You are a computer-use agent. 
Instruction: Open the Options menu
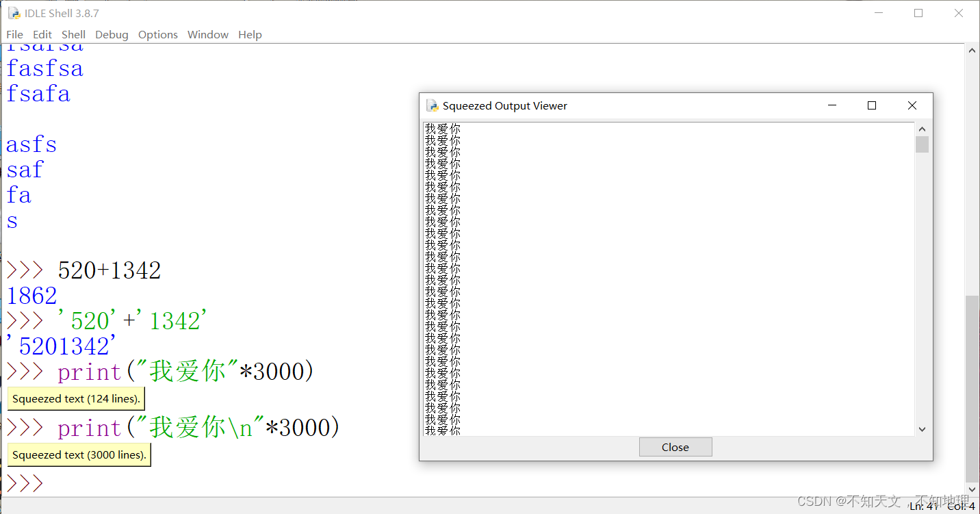[x=157, y=34]
